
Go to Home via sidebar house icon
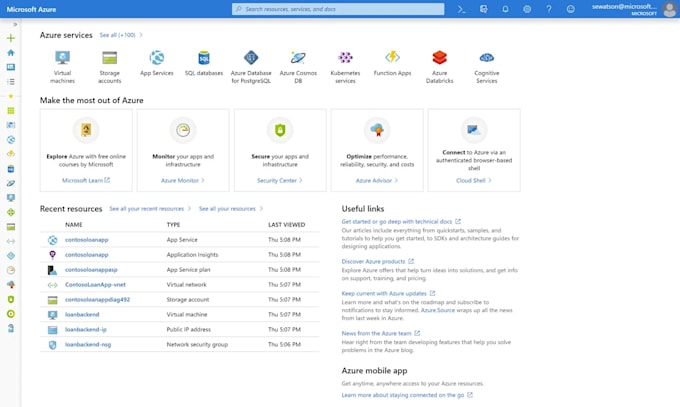coord(11,53)
